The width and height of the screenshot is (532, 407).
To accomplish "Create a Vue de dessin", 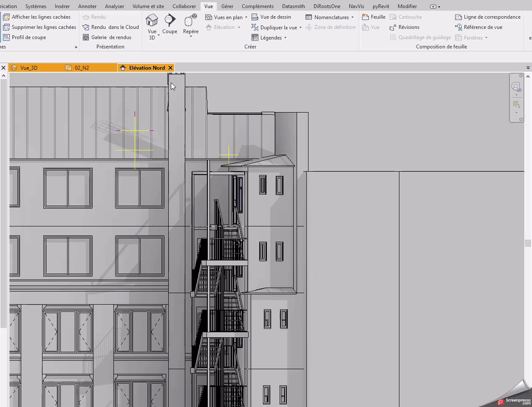I will [271, 17].
